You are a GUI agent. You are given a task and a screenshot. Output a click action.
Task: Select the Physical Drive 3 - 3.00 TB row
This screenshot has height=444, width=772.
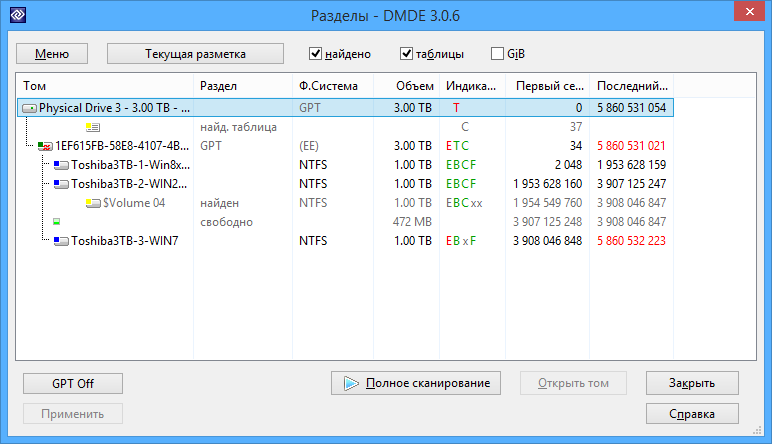click(x=345, y=108)
